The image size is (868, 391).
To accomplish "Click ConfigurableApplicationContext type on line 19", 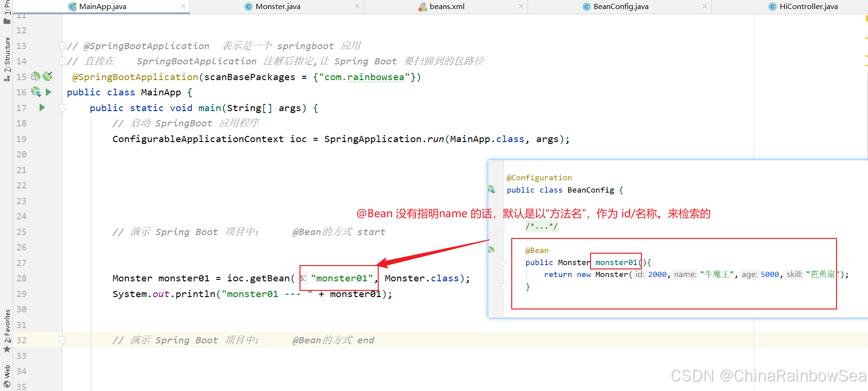I will coord(198,139).
